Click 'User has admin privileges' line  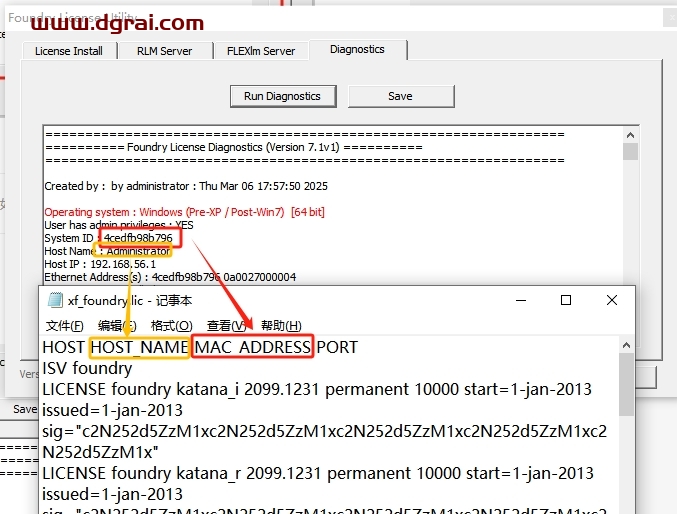[x=119, y=225]
